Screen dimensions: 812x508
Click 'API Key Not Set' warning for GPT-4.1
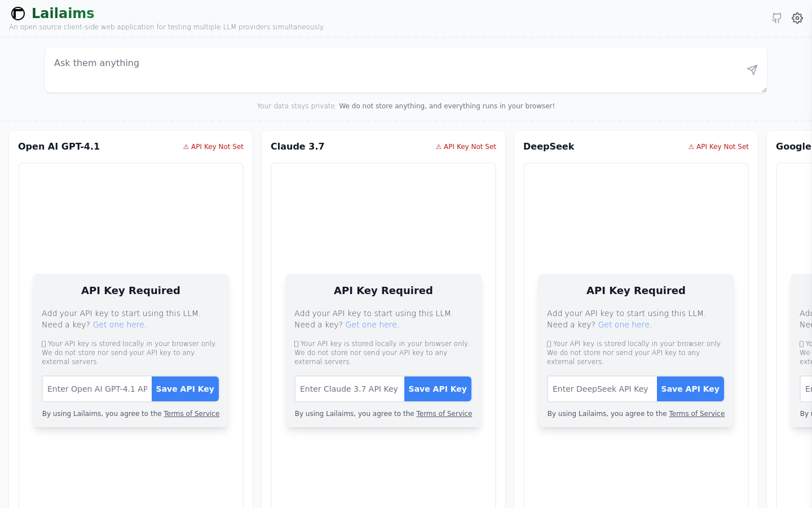[x=213, y=147]
